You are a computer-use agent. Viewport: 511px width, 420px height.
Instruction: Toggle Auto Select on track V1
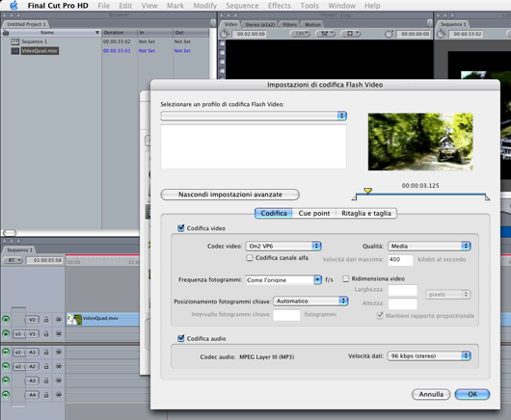tap(59, 333)
